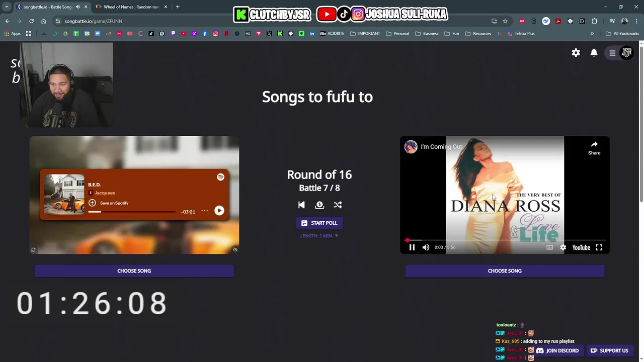Screen dimensions: 644x362
Task: Open the All Bookmarks folder
Action: pyautogui.click(x=622, y=34)
